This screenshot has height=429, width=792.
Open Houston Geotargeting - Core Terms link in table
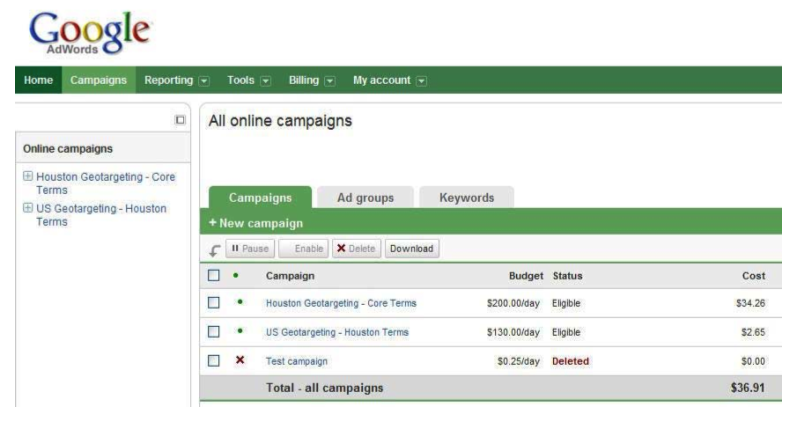click(341, 303)
